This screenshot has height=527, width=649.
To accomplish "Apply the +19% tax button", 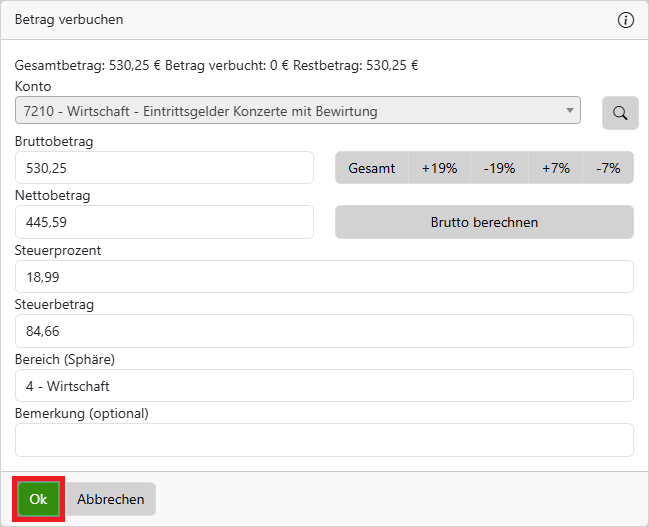I will click(x=439, y=168).
